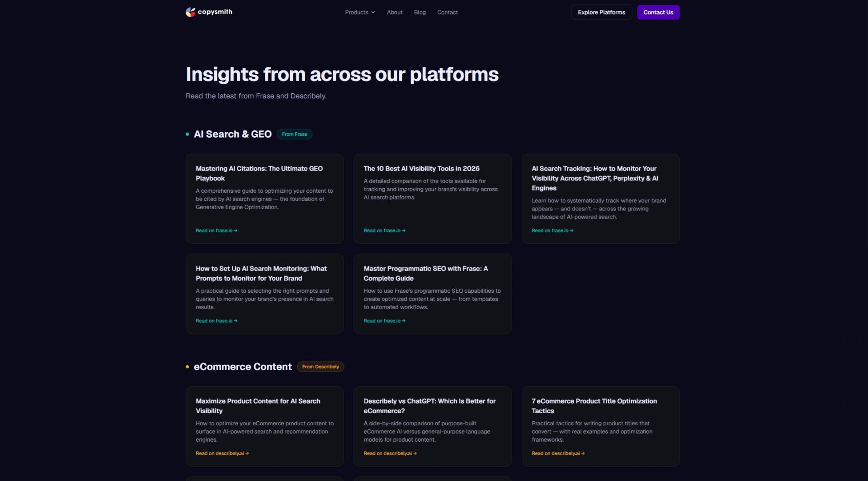This screenshot has width=868, height=481.
Task: Open the Contact nav link
Action: 447,12
